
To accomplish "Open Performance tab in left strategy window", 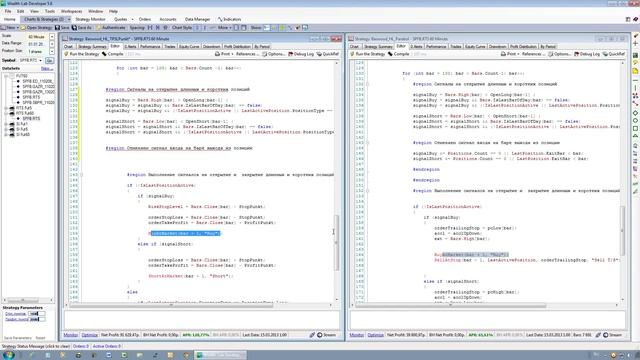I will point(150,47).
